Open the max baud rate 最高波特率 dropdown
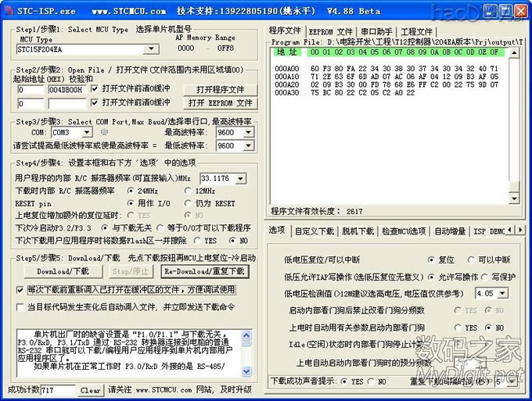 (x=249, y=133)
